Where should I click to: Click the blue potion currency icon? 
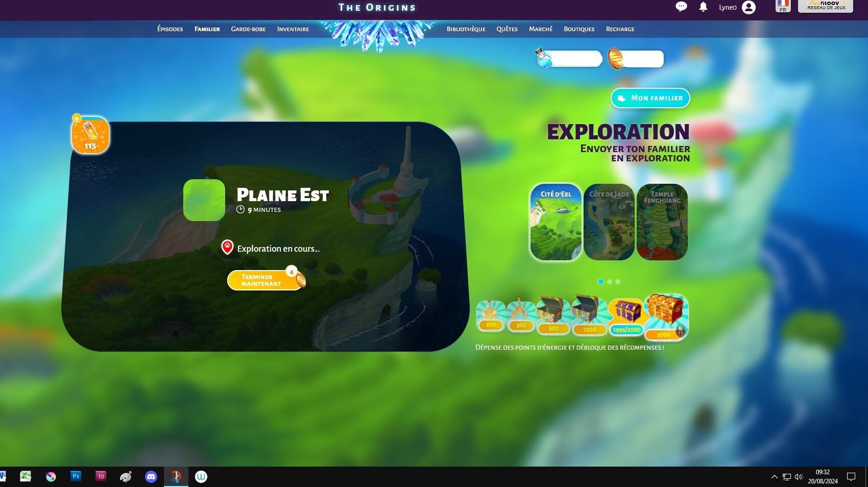click(x=543, y=59)
